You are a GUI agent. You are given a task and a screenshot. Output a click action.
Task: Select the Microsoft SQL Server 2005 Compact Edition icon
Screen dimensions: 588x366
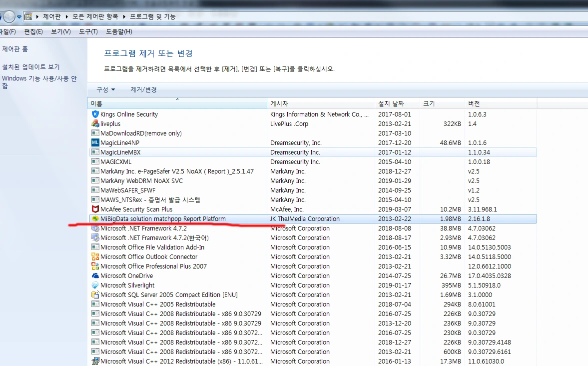95,294
